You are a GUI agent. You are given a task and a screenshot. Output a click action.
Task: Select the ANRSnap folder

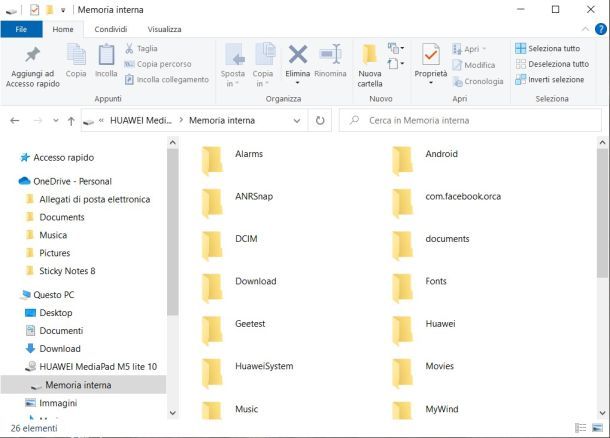(237, 202)
